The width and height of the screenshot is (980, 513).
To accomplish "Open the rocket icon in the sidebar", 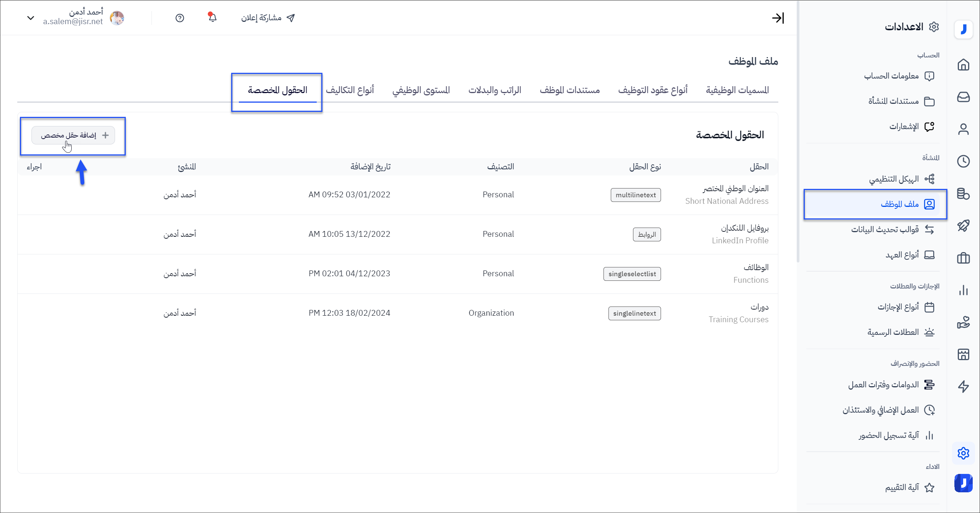I will point(963,226).
